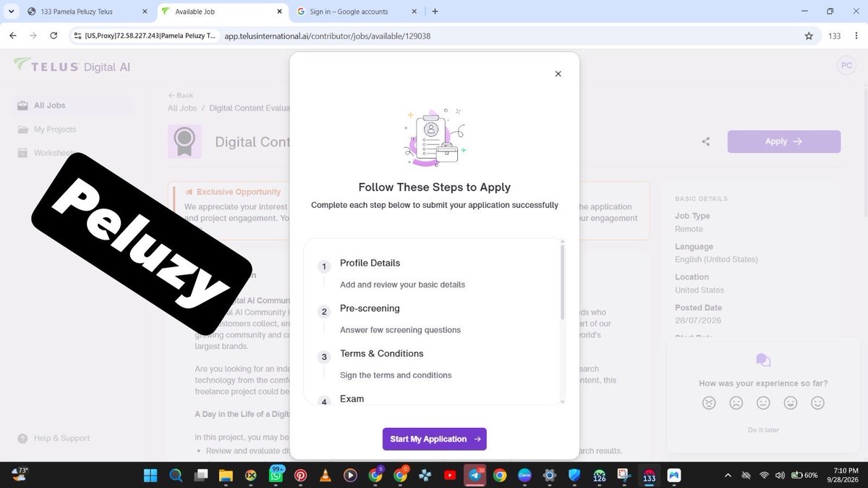Open Canva from taskbar
Image resolution: width=868 pixels, height=488 pixels.
(525, 476)
